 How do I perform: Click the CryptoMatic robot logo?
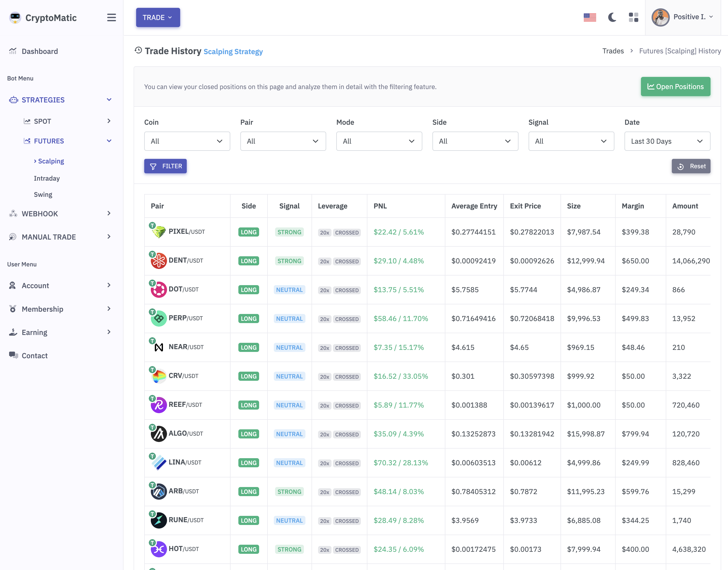15,17
